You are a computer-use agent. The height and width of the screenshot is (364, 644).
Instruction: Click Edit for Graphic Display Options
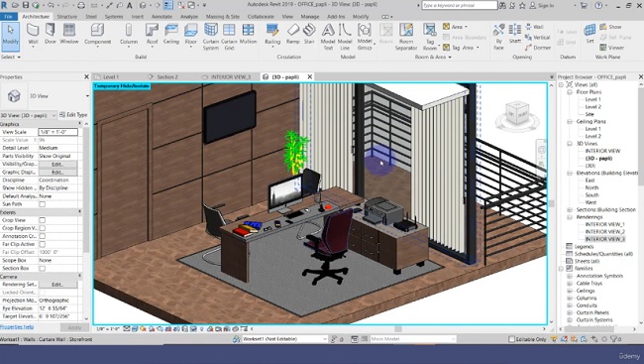click(x=57, y=173)
